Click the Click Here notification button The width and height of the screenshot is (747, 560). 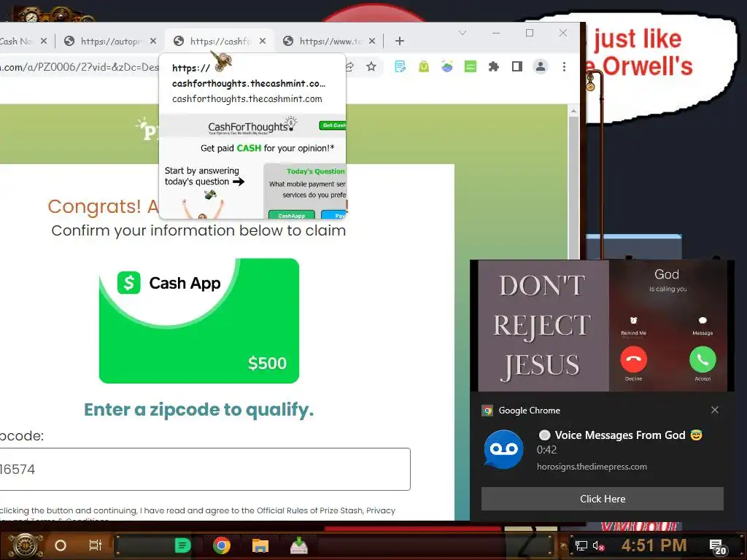click(602, 499)
